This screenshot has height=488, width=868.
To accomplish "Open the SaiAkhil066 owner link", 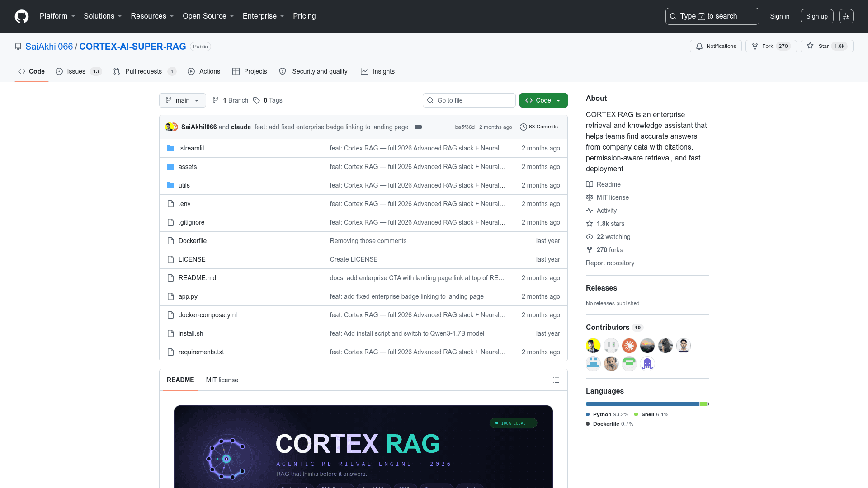I will coord(49,47).
